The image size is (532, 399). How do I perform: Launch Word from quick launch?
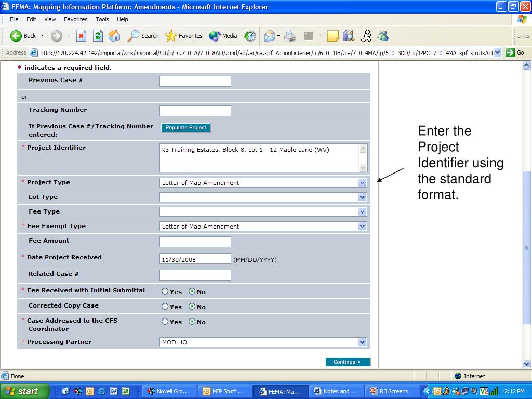coord(114,391)
